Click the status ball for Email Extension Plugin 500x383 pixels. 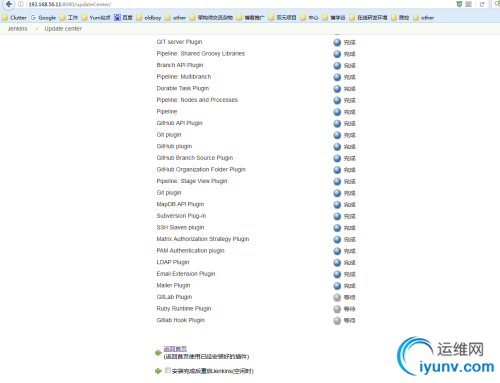point(337,274)
